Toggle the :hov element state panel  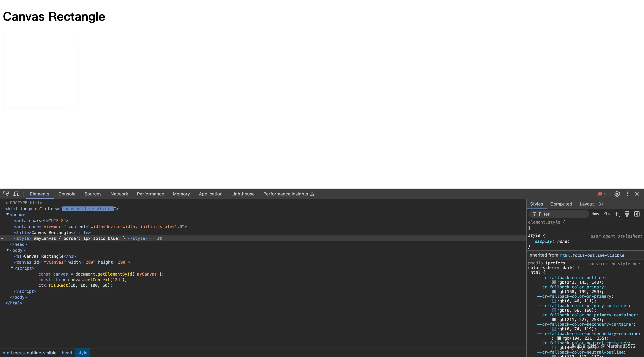tap(595, 214)
